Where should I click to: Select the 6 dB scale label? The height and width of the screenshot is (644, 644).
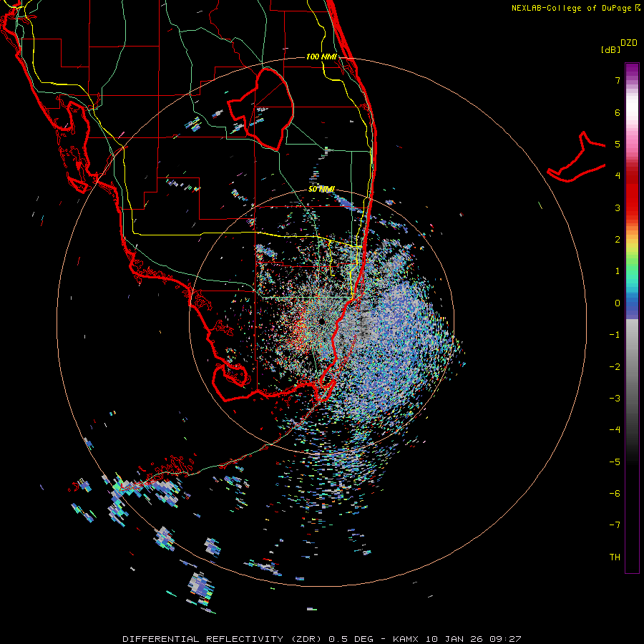(618, 112)
